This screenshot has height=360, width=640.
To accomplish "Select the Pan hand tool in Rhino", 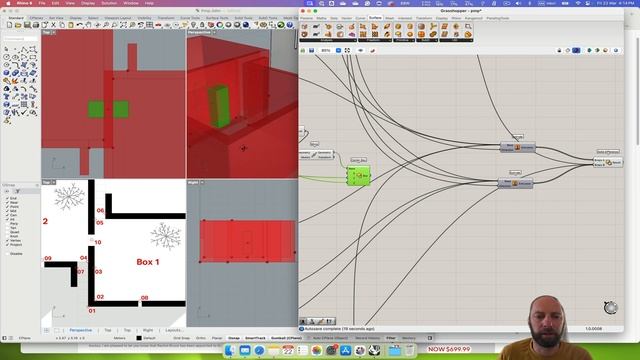I will click(88, 25).
